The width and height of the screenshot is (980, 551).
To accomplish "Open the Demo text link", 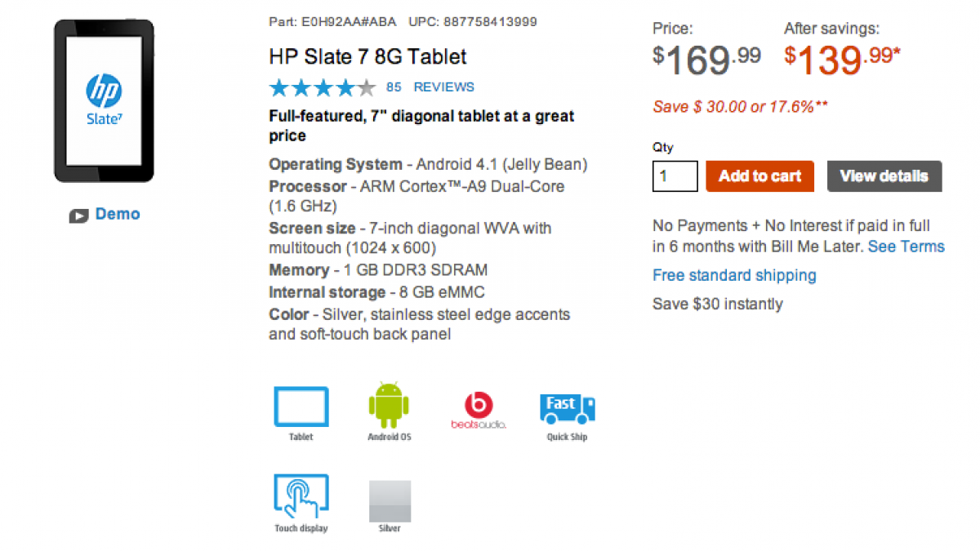I will click(x=118, y=214).
